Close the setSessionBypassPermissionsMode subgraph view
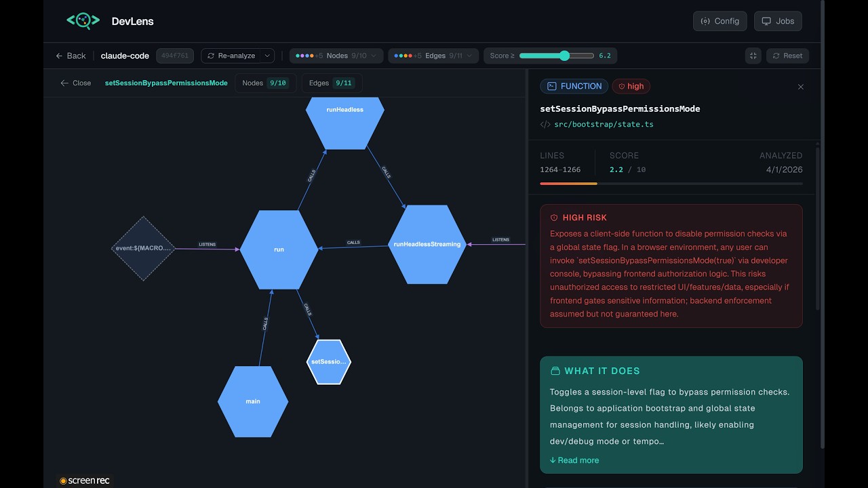 (75, 83)
